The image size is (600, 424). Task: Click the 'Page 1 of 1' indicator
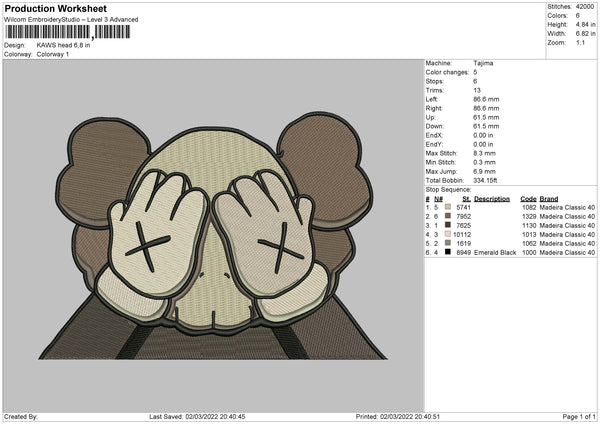(579, 417)
